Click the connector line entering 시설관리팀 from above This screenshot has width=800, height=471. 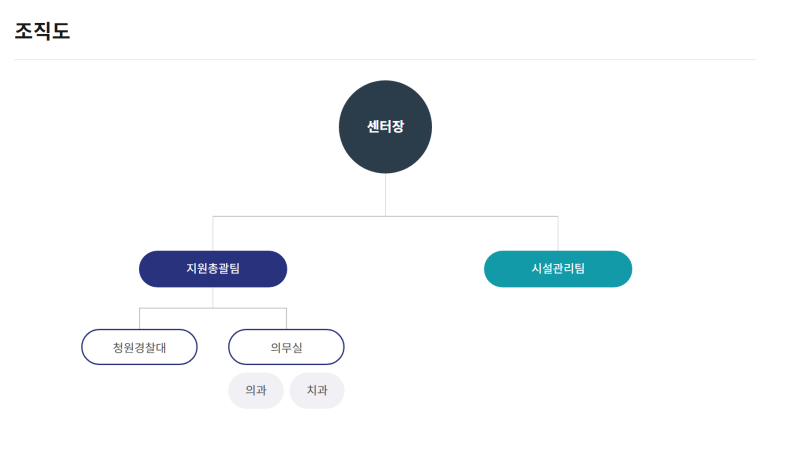pyautogui.click(x=558, y=233)
